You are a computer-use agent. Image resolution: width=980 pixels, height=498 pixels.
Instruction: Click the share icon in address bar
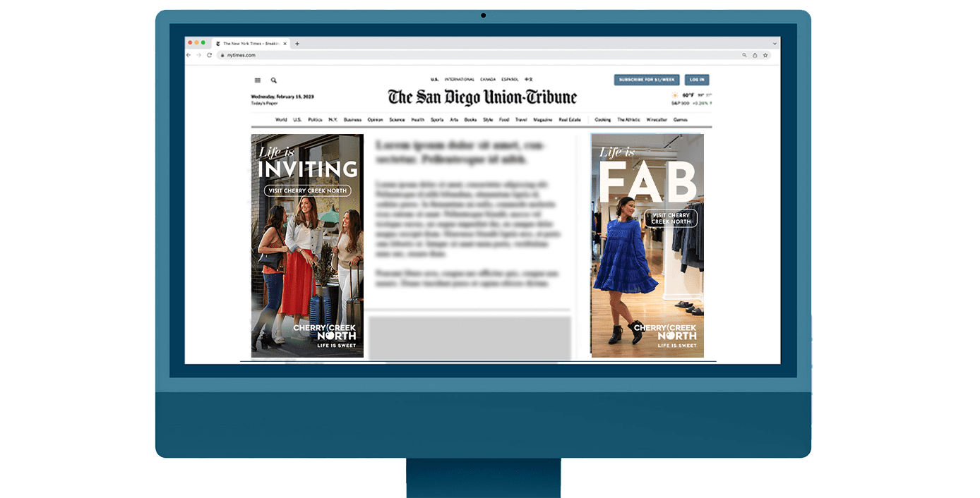(x=755, y=55)
